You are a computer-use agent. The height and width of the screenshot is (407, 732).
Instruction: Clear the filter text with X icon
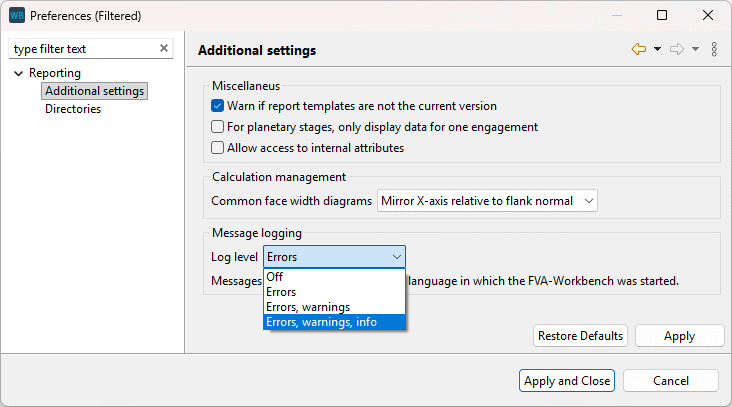click(164, 48)
